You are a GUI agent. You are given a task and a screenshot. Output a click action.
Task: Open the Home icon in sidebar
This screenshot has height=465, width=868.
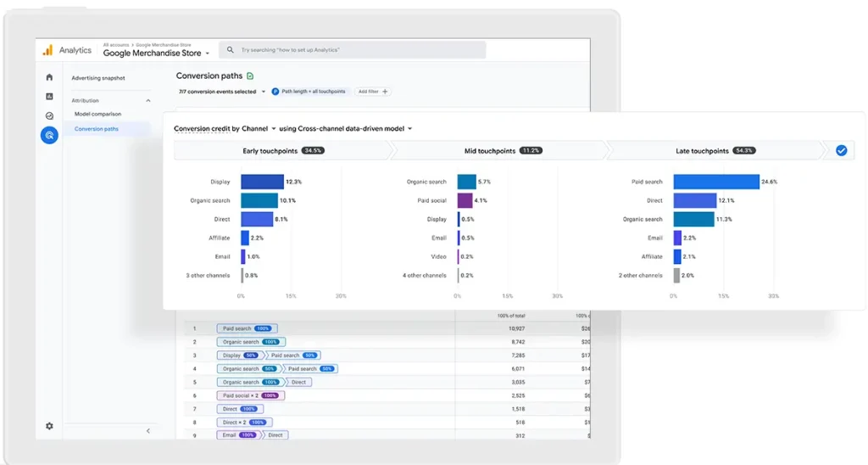point(49,77)
